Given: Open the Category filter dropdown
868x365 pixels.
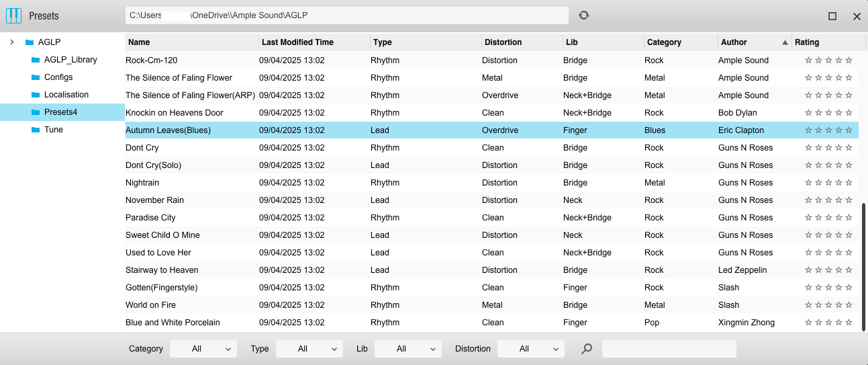Looking at the screenshot, I should point(203,349).
